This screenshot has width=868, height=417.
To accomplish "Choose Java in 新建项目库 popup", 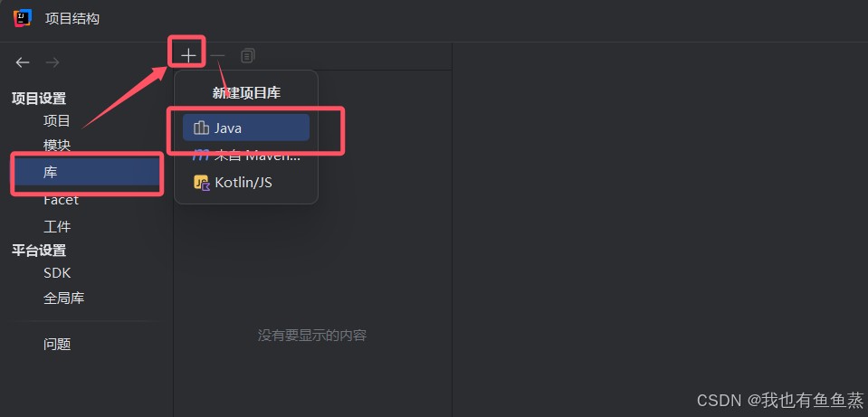I will (x=246, y=128).
